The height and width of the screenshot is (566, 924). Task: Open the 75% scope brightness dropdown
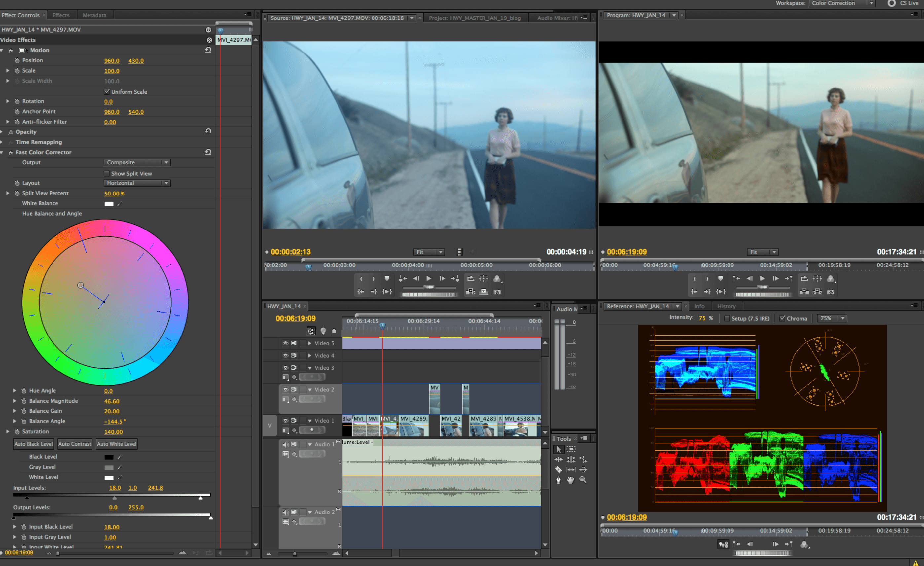click(832, 318)
